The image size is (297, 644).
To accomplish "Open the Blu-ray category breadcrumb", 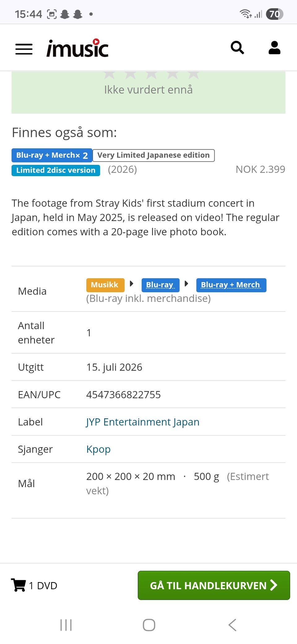I will [x=160, y=285].
